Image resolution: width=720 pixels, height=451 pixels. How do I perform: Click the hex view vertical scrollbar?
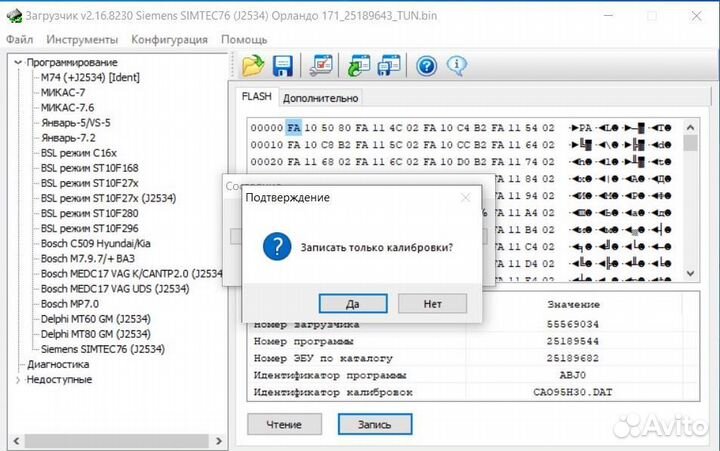pyautogui.click(x=690, y=200)
